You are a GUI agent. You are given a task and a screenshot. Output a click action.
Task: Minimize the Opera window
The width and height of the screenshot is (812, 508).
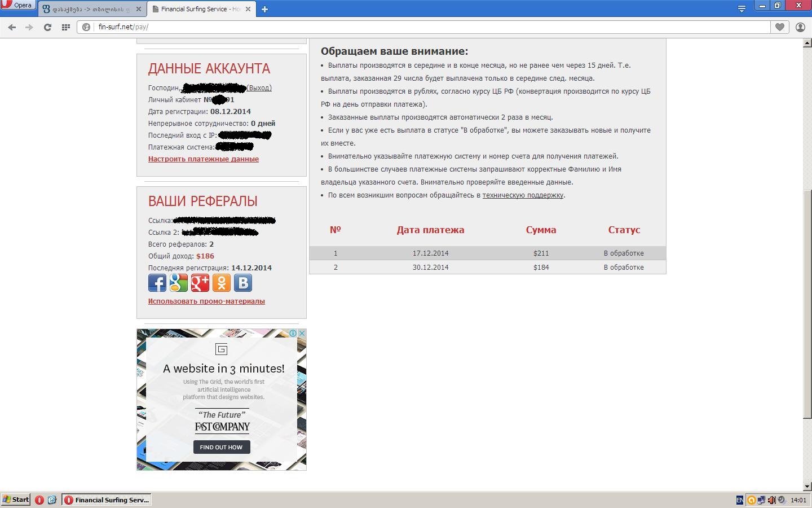point(762,5)
